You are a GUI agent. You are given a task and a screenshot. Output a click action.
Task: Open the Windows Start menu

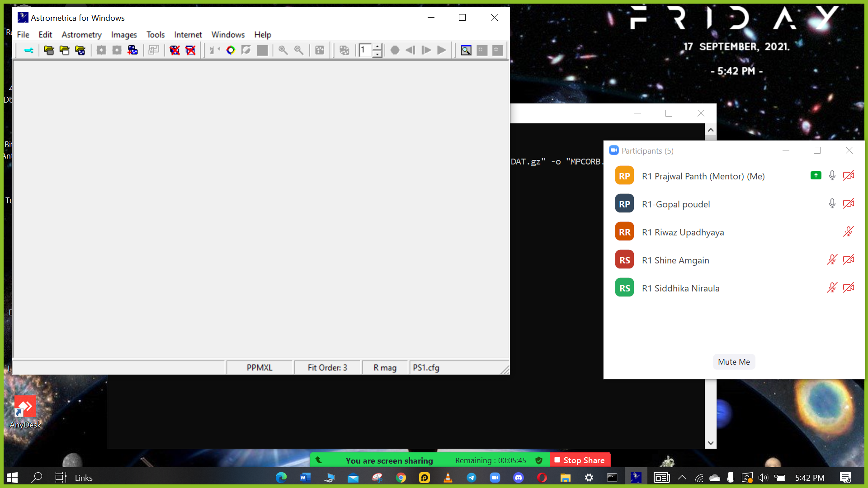point(12,478)
